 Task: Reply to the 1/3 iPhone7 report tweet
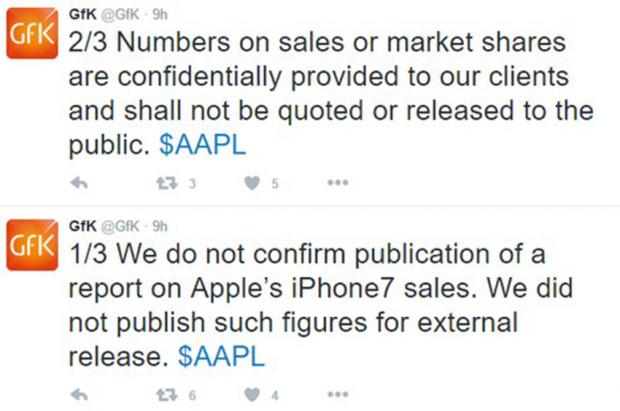(x=82, y=392)
